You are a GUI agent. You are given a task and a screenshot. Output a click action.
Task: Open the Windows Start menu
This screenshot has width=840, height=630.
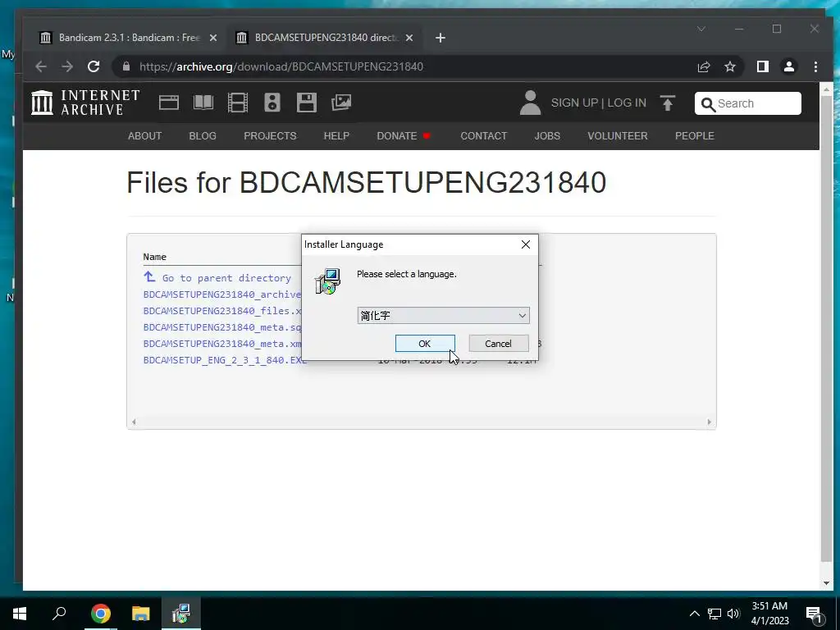[x=20, y=614]
